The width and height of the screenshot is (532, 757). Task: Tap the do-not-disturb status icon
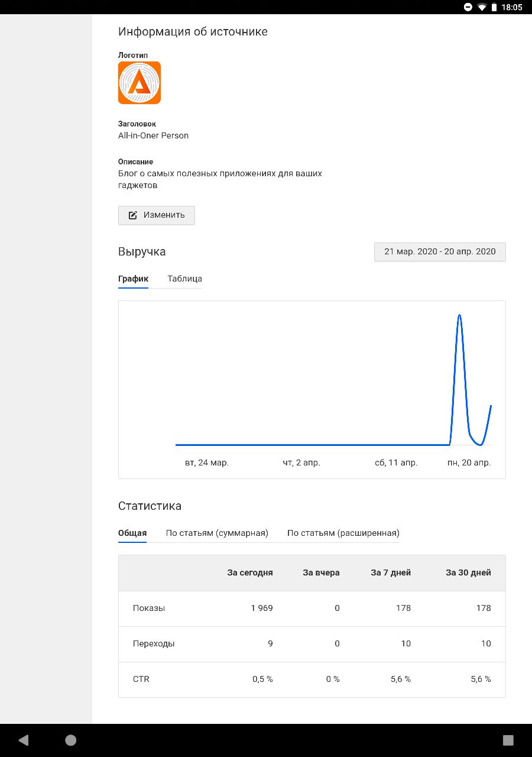click(x=468, y=7)
